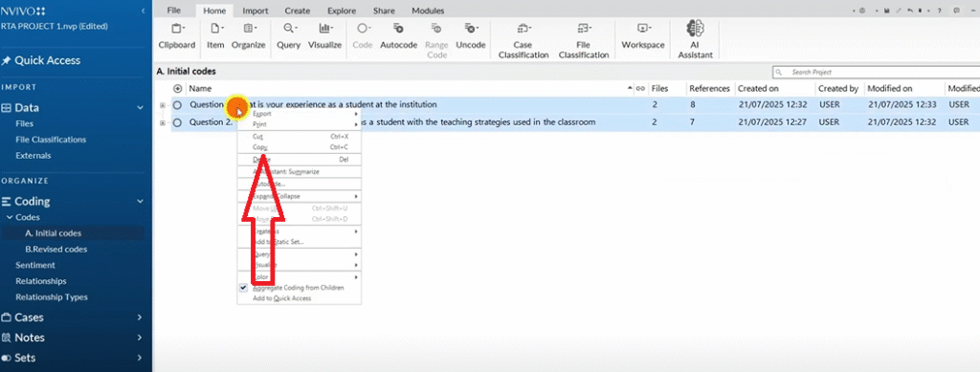The height and width of the screenshot is (372, 980).
Task: Launch the AI Assistant
Action: pos(696,40)
